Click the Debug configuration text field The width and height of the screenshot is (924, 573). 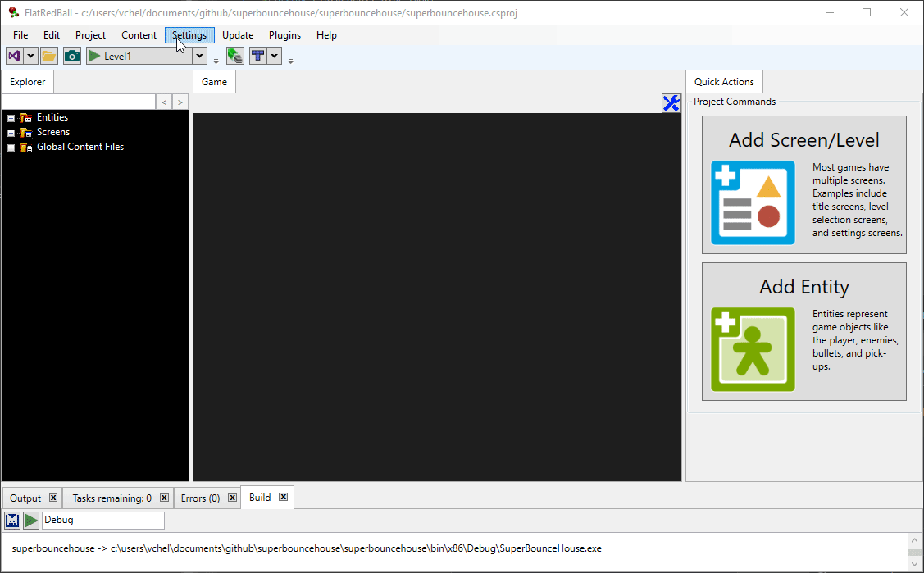coord(103,520)
